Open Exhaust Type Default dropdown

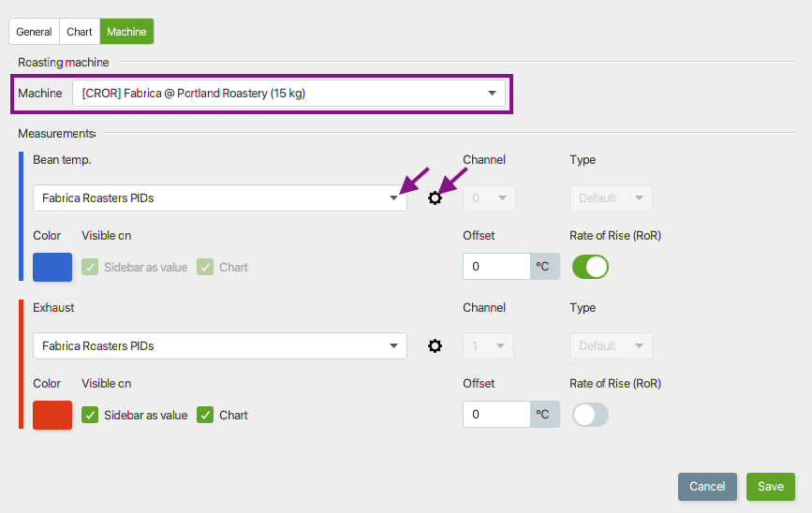pyautogui.click(x=611, y=345)
